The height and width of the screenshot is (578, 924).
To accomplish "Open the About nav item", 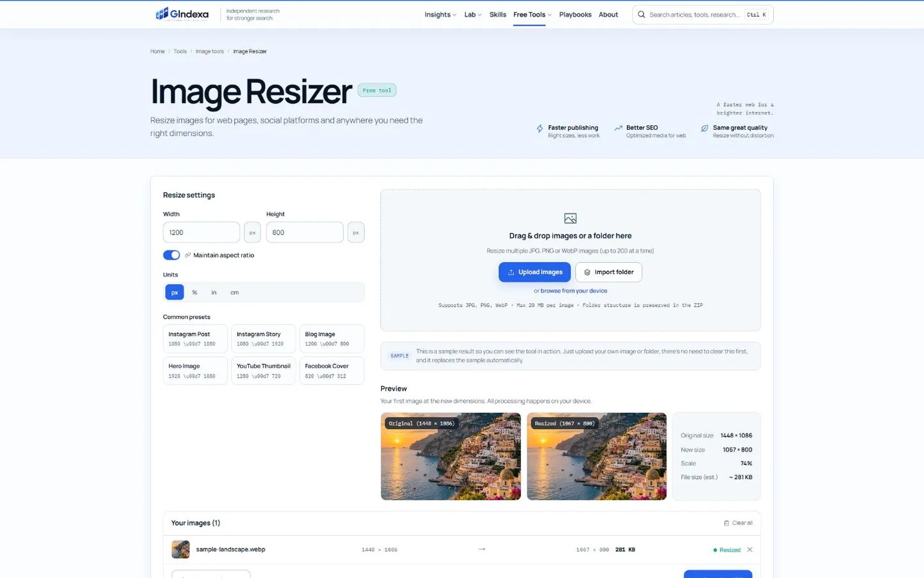I will pos(608,14).
